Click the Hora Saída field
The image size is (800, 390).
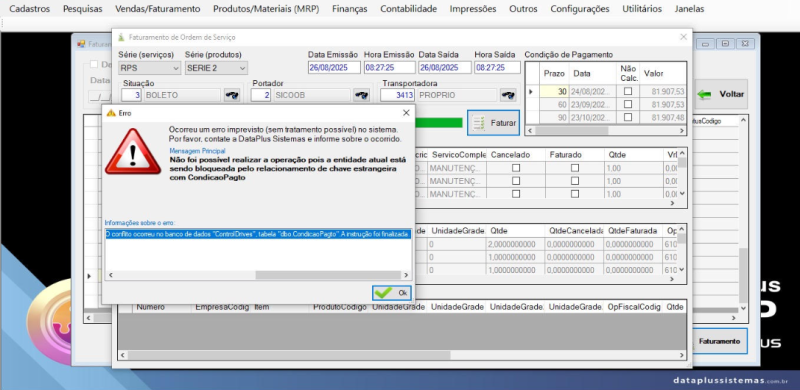coord(497,67)
